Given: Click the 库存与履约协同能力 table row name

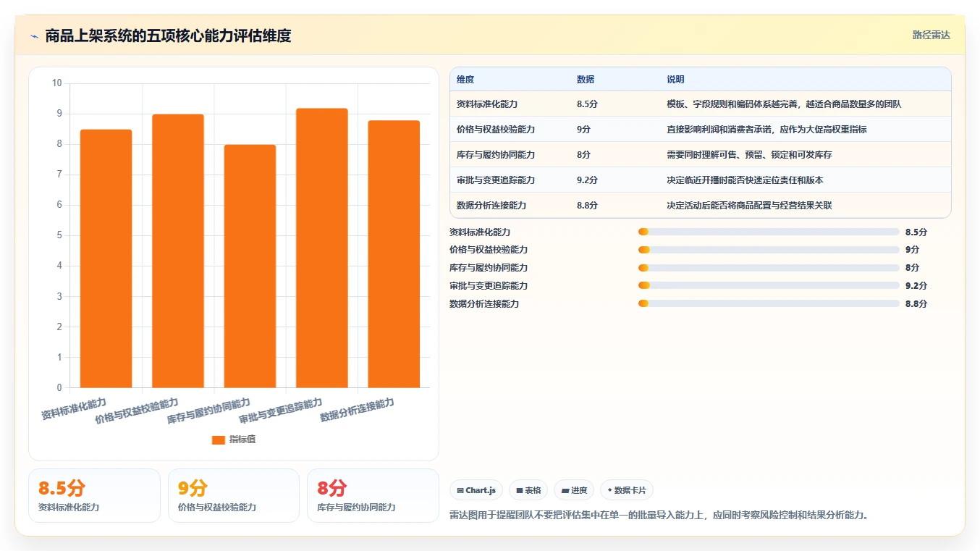Looking at the screenshot, I should pos(496,155).
